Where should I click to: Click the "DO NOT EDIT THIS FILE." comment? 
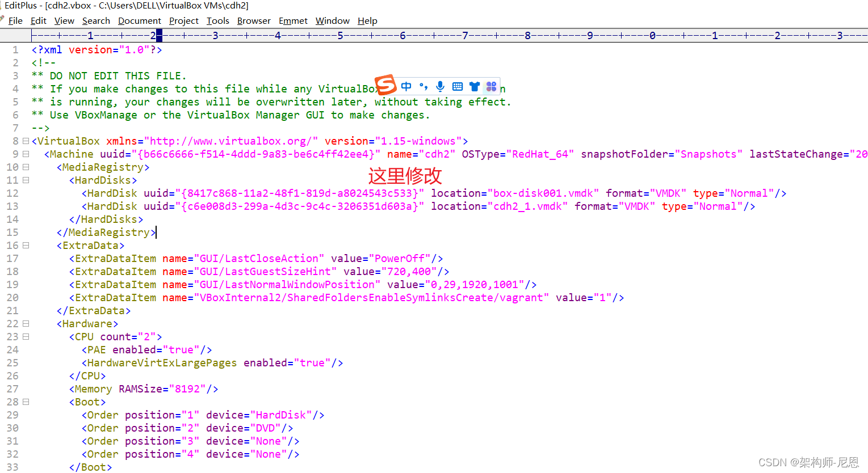tap(118, 76)
